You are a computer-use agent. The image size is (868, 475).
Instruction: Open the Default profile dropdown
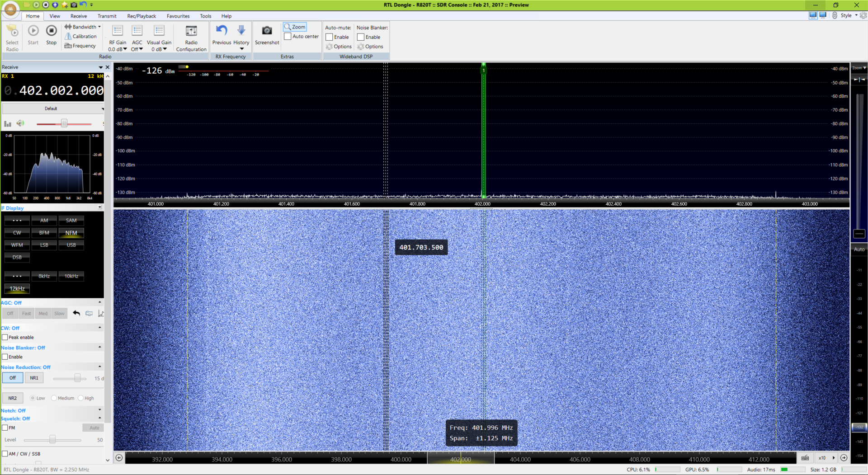[53, 108]
